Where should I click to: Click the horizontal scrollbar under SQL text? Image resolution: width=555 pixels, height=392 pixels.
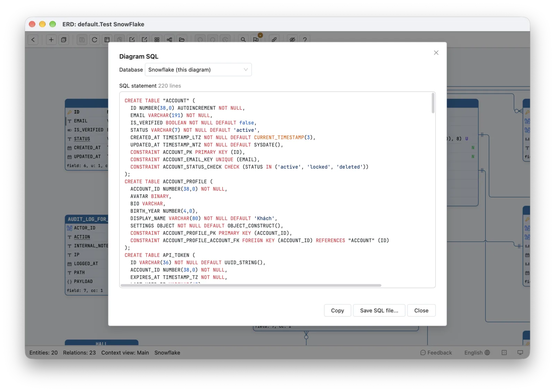tap(251, 286)
